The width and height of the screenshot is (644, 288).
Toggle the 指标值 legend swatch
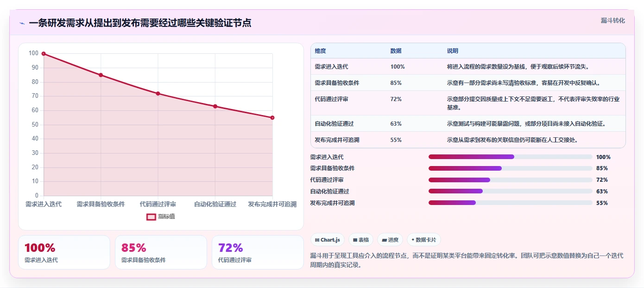point(151,217)
